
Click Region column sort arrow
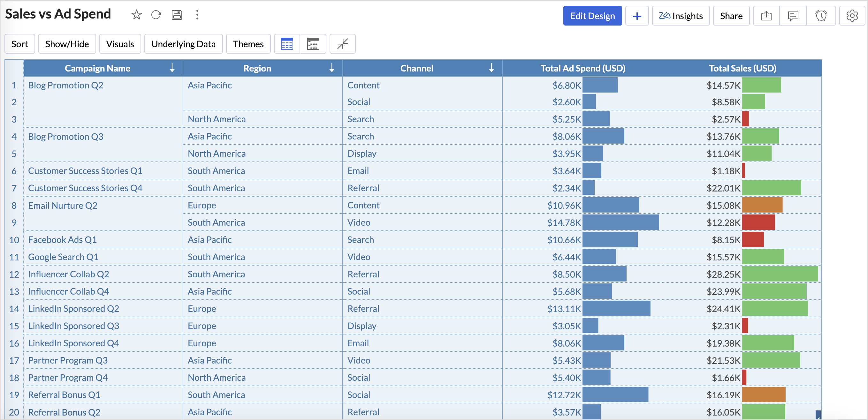pos(332,68)
